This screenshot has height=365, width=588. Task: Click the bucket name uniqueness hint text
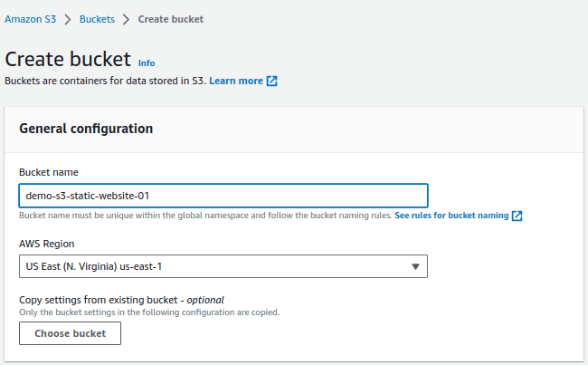(205, 216)
